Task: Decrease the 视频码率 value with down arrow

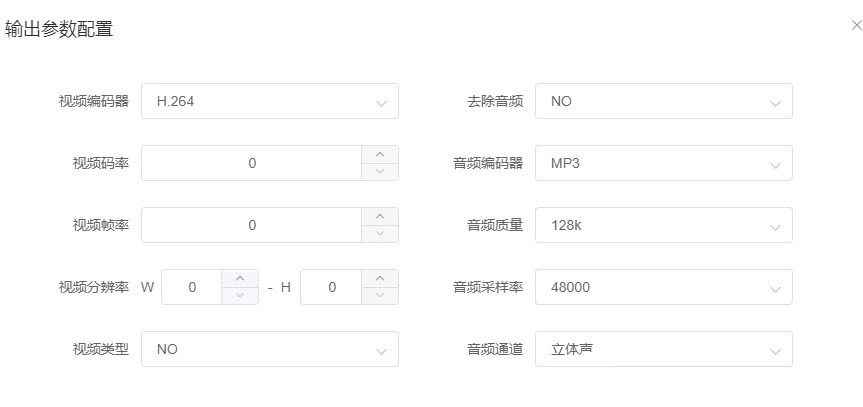Action: click(380, 171)
